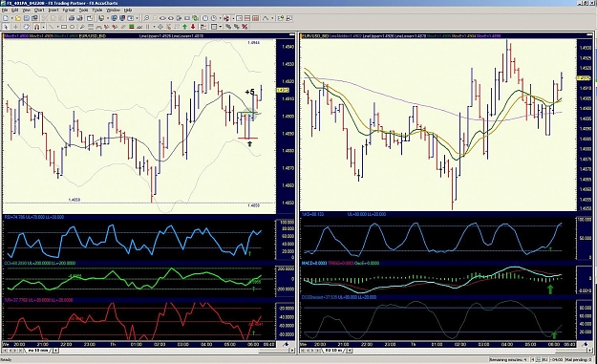Click the yellow current price tag on right chart
The width and height of the screenshot is (597, 364).
[x=584, y=78]
